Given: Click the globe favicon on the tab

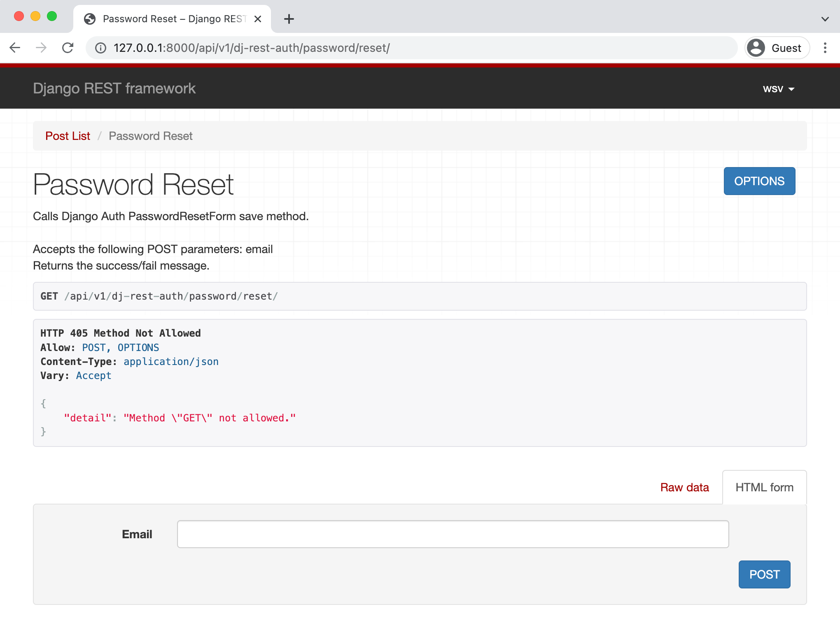Looking at the screenshot, I should tap(90, 19).
